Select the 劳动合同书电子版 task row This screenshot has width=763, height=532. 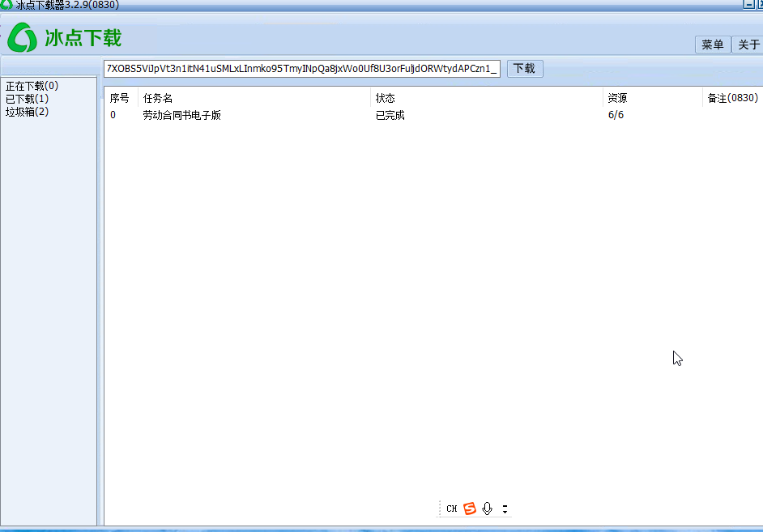pyautogui.click(x=433, y=115)
